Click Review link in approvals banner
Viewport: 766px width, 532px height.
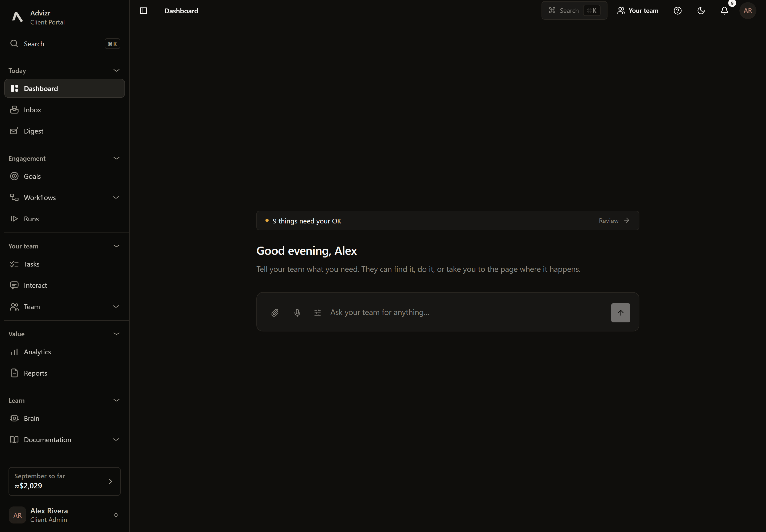tap(614, 221)
